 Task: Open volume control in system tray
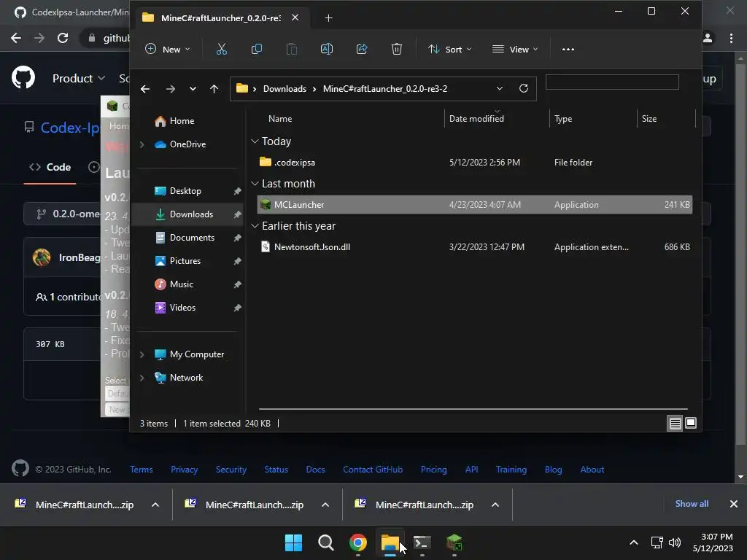pyautogui.click(x=675, y=542)
